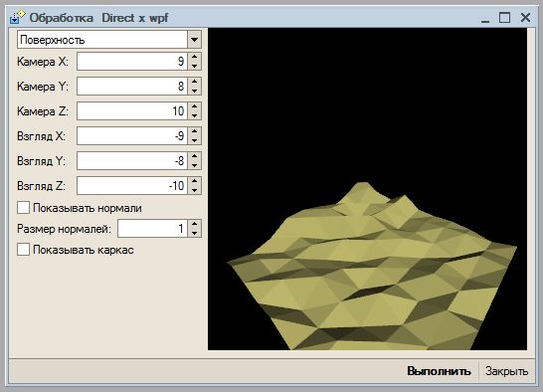Enable Показывать каркас checkbox
Image resolution: width=543 pixels, height=392 pixels.
23,250
